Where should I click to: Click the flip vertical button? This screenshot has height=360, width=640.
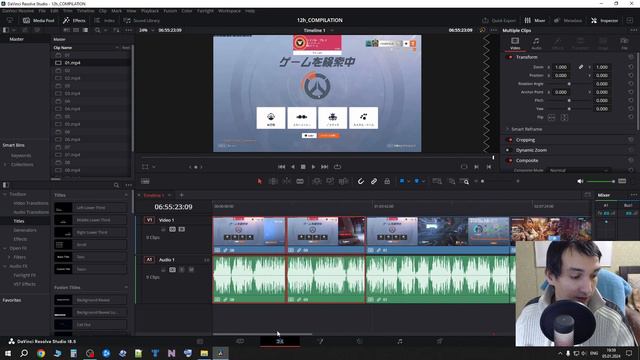[x=564, y=118]
